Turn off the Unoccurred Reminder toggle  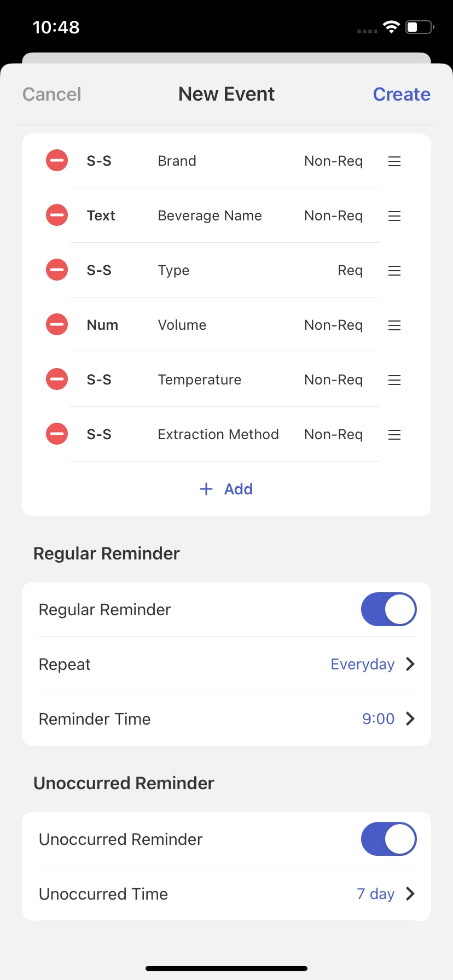click(x=388, y=839)
